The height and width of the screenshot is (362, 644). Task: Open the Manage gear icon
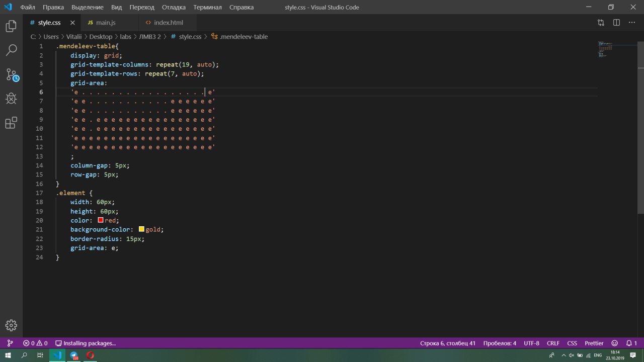(11, 325)
